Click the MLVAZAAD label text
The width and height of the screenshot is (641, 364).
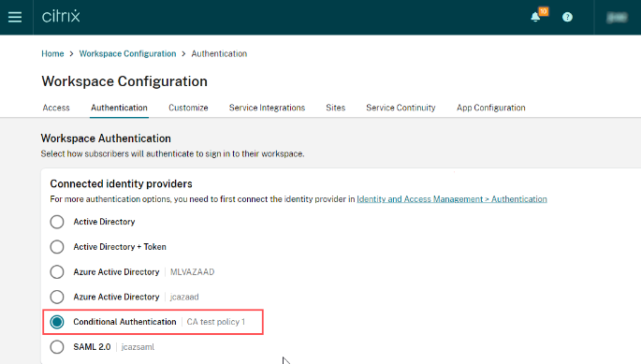tap(192, 272)
